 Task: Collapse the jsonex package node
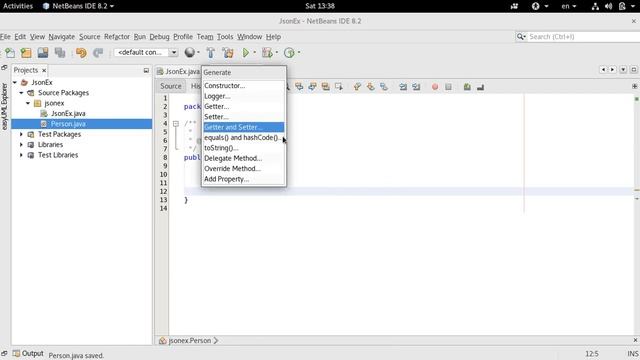pyautogui.click(x=28, y=103)
